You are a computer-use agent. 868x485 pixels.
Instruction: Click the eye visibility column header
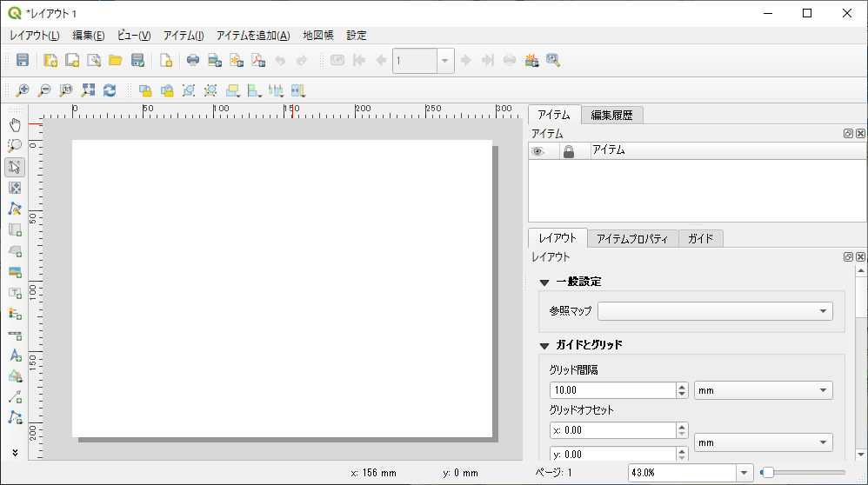pyautogui.click(x=538, y=151)
